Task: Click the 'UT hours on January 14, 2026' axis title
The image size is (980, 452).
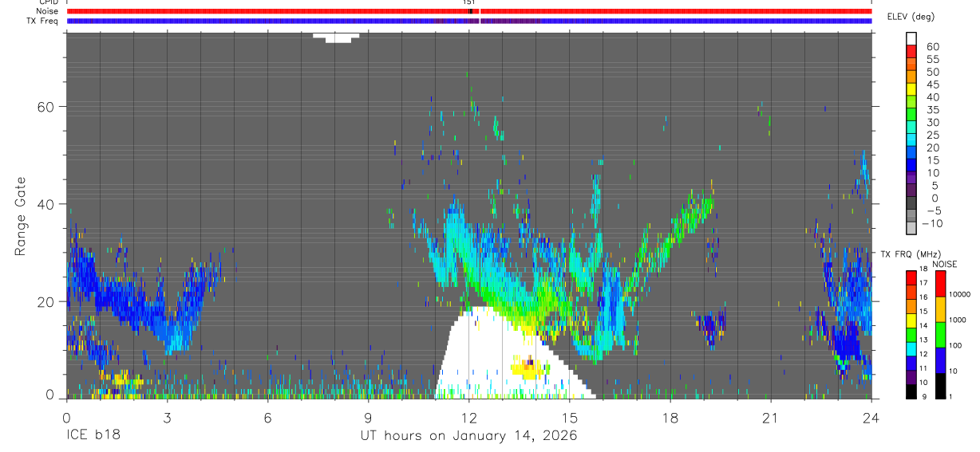Action: coord(468,436)
